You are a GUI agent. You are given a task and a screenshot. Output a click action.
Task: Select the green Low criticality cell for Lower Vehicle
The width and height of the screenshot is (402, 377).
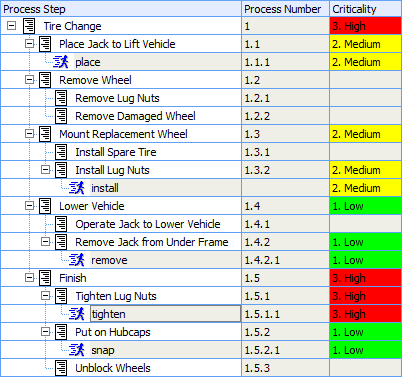(366, 206)
